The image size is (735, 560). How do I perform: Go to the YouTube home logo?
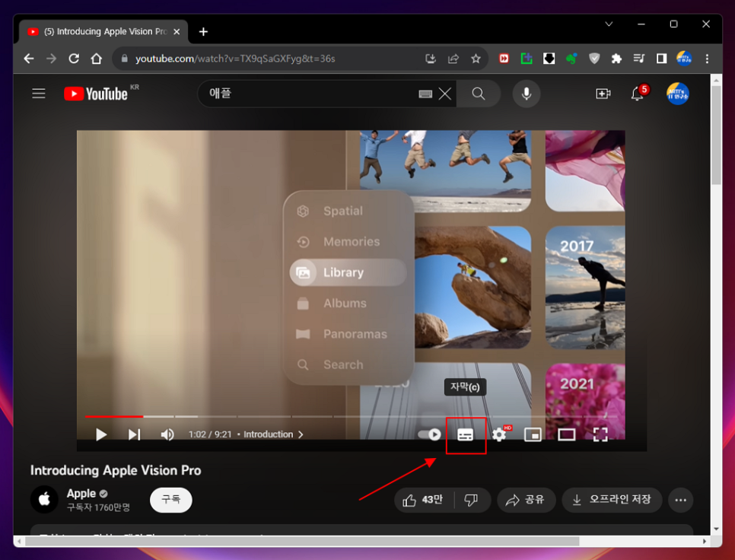coord(96,94)
